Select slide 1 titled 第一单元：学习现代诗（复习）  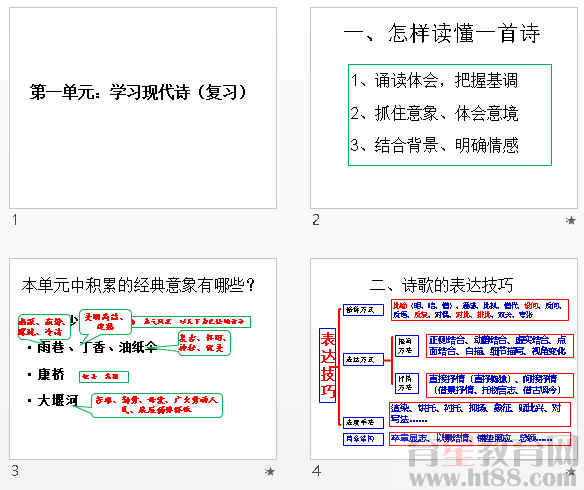143,108
